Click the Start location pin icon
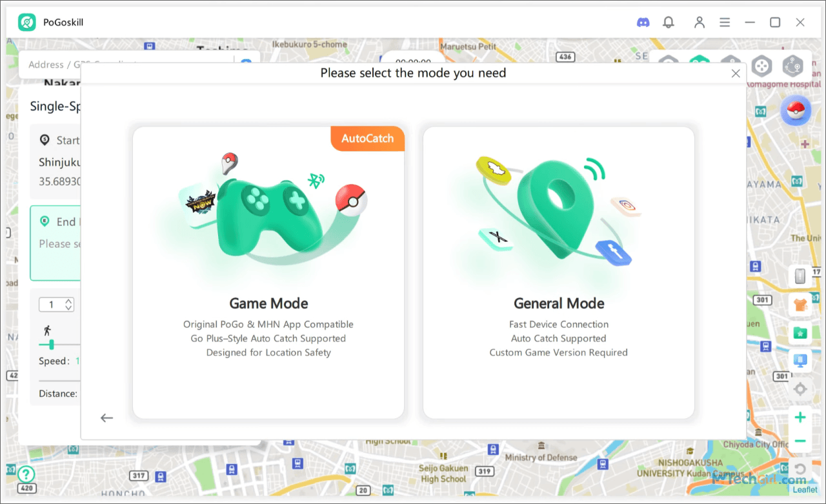This screenshot has width=826, height=504. pos(45,140)
